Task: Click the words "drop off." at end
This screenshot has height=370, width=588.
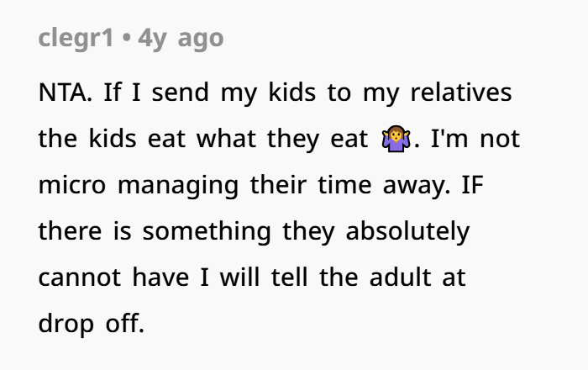Action: tap(92, 324)
